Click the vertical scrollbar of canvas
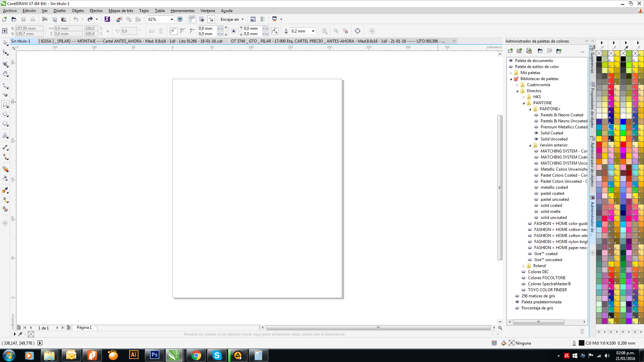 pos(500,188)
